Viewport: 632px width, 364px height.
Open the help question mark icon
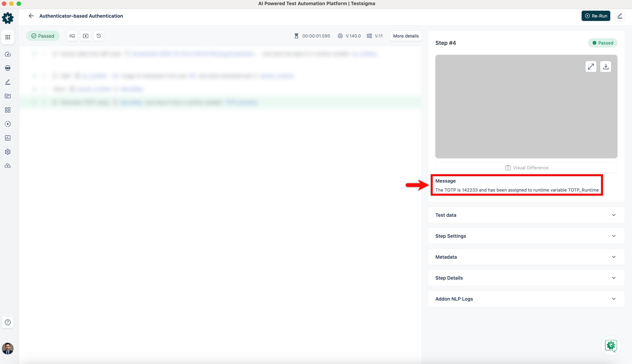tap(8, 322)
